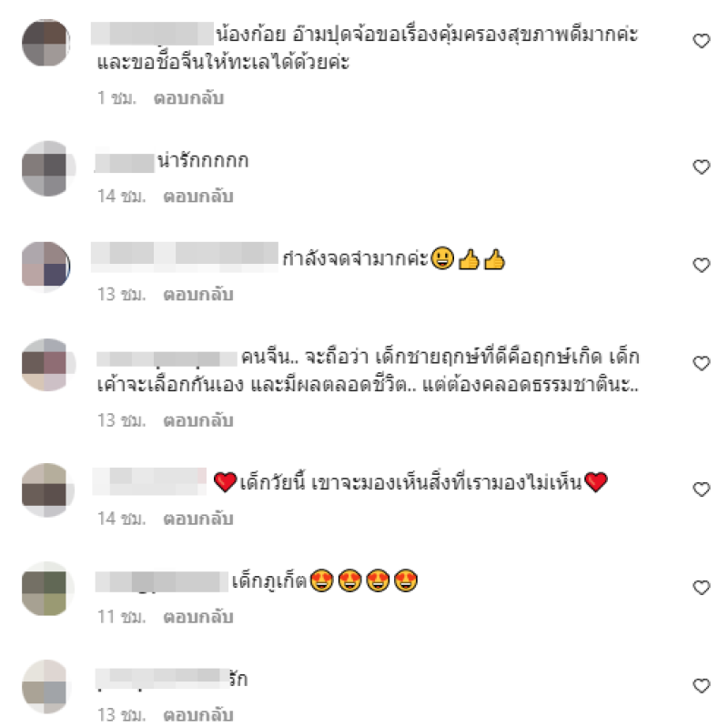Open avatar beside red hearts comment

coord(48,490)
